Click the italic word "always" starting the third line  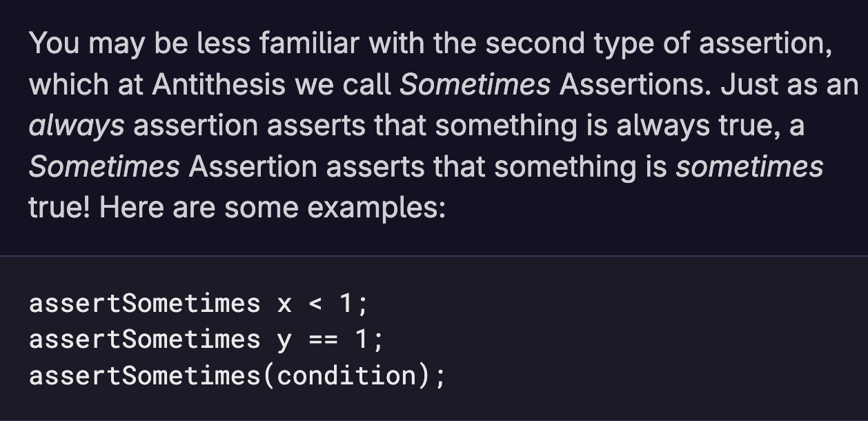[77, 126]
